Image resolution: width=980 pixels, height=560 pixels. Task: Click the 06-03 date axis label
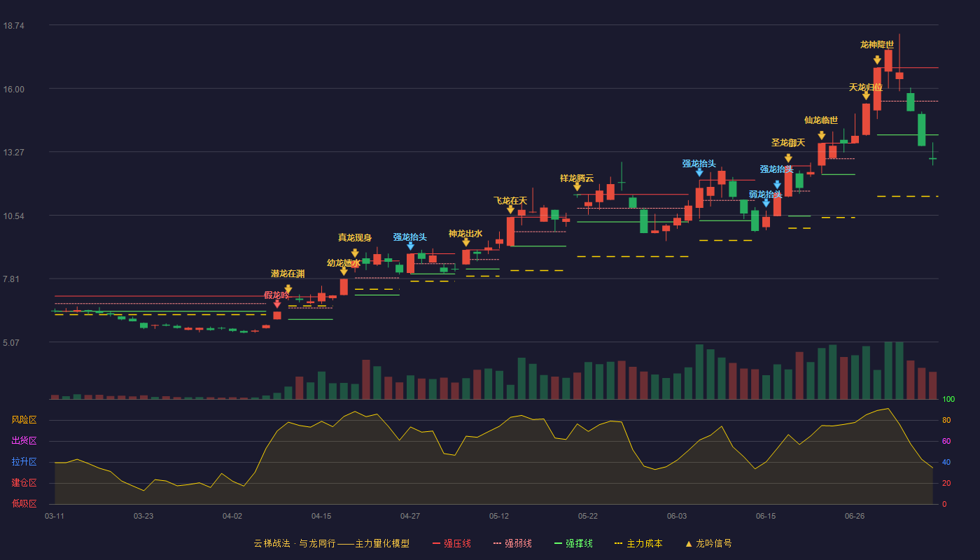pyautogui.click(x=677, y=516)
